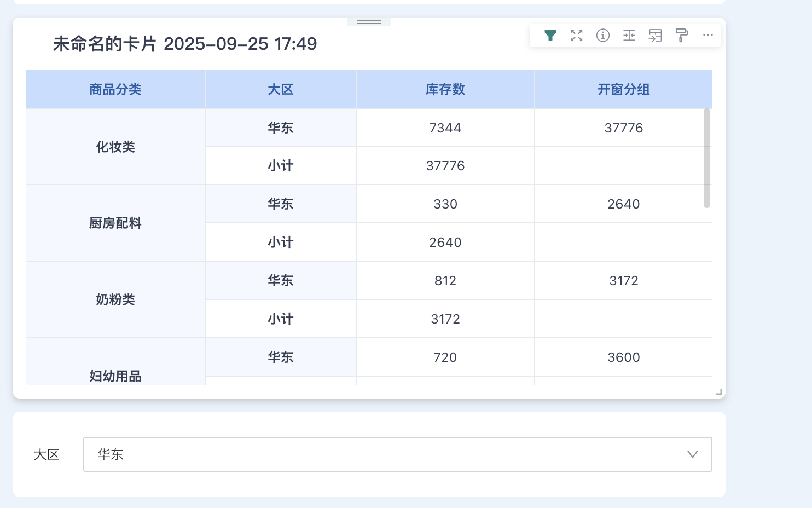Click the filter funnel to clear filtering

[550, 35]
